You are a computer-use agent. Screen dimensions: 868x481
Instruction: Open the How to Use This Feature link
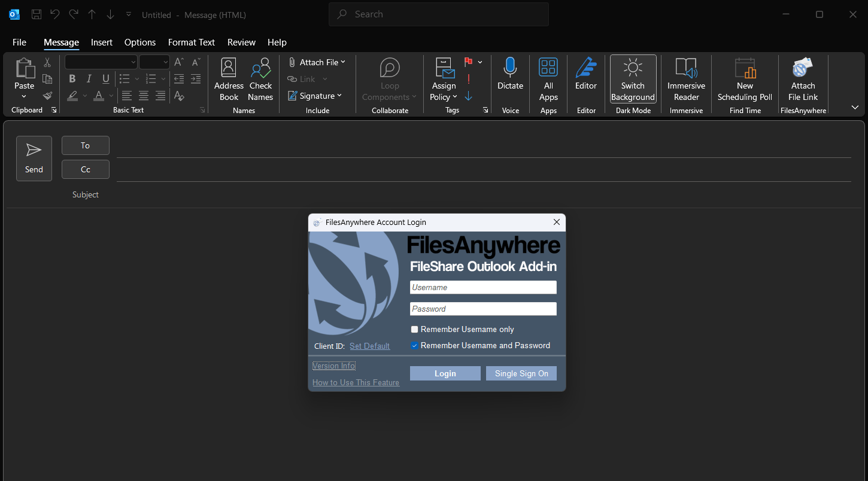click(x=356, y=383)
